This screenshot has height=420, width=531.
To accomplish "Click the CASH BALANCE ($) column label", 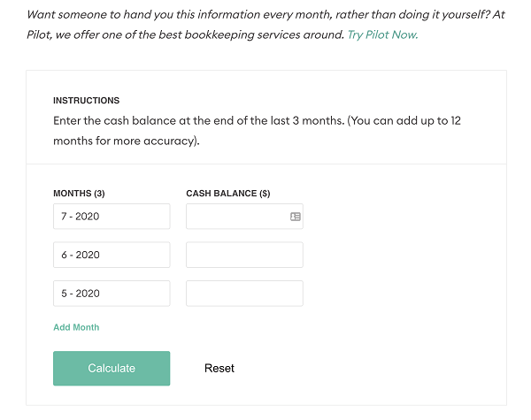I will tap(228, 193).
